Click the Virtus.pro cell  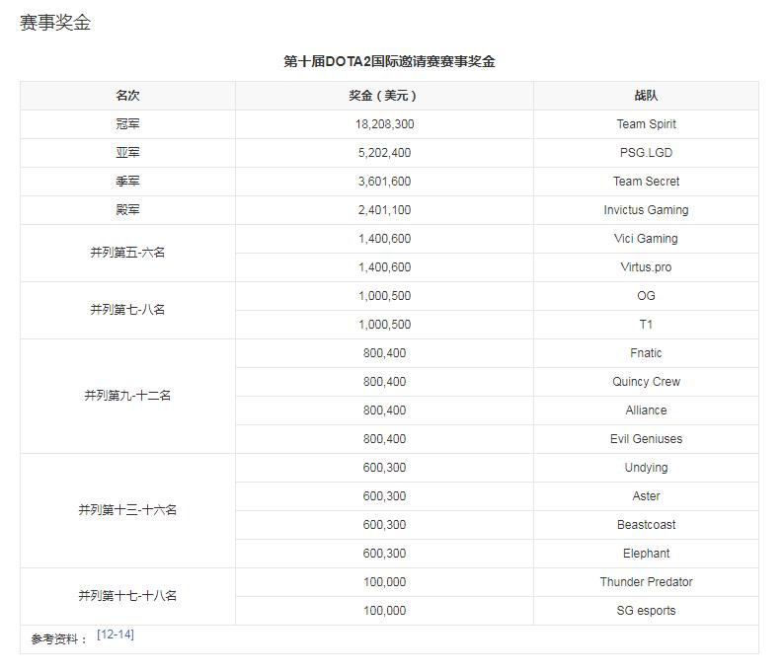(x=646, y=266)
